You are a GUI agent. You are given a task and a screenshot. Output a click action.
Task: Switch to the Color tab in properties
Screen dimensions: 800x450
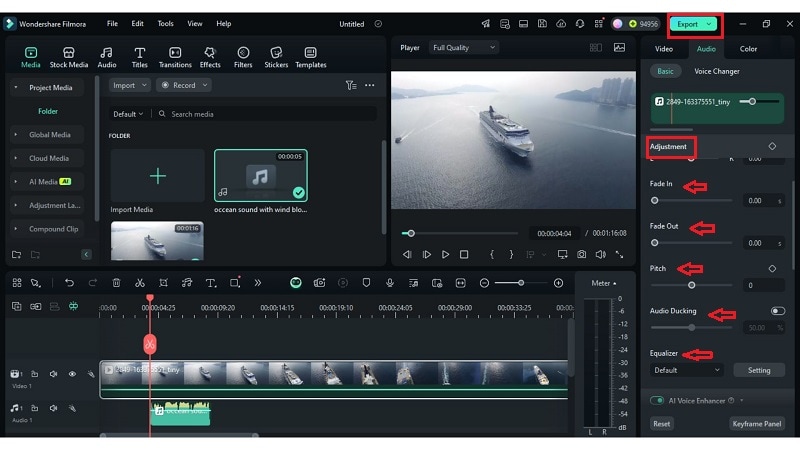748,49
